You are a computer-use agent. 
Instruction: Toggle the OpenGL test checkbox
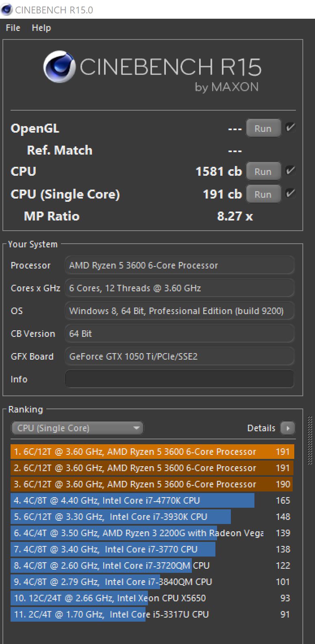[290, 128]
